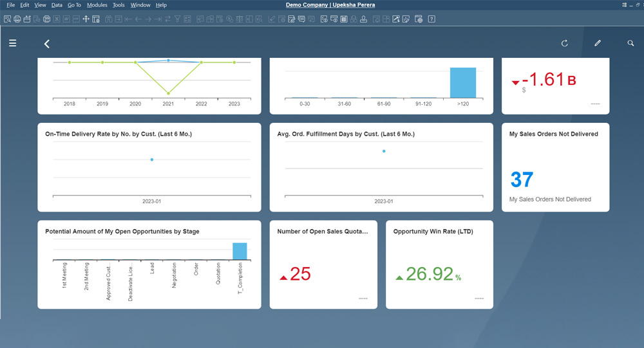644x348 pixels.
Task: Click the pencil edit icon
Action: [x=598, y=43]
